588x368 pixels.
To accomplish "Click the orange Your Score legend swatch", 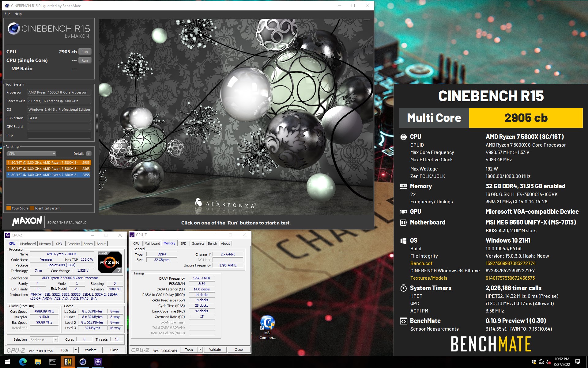I will coord(9,208).
